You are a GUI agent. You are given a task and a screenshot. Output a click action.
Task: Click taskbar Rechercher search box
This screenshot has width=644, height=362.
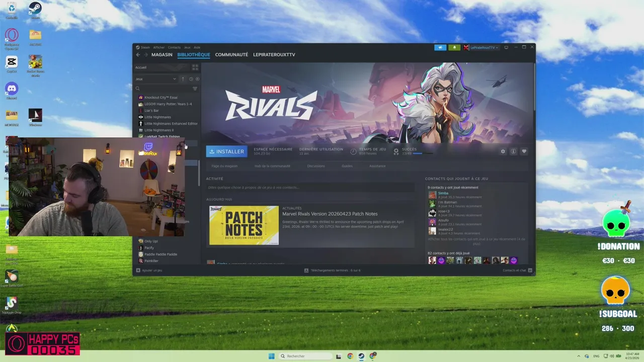point(304,356)
